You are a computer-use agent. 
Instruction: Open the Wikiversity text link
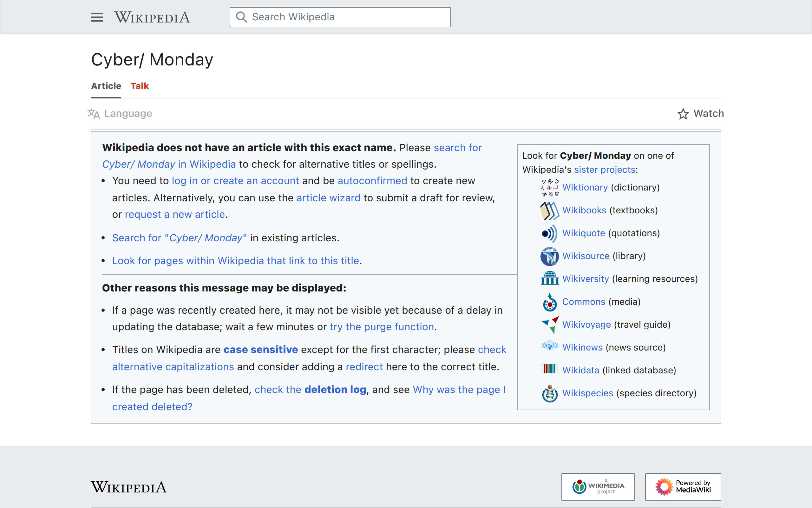pyautogui.click(x=586, y=279)
